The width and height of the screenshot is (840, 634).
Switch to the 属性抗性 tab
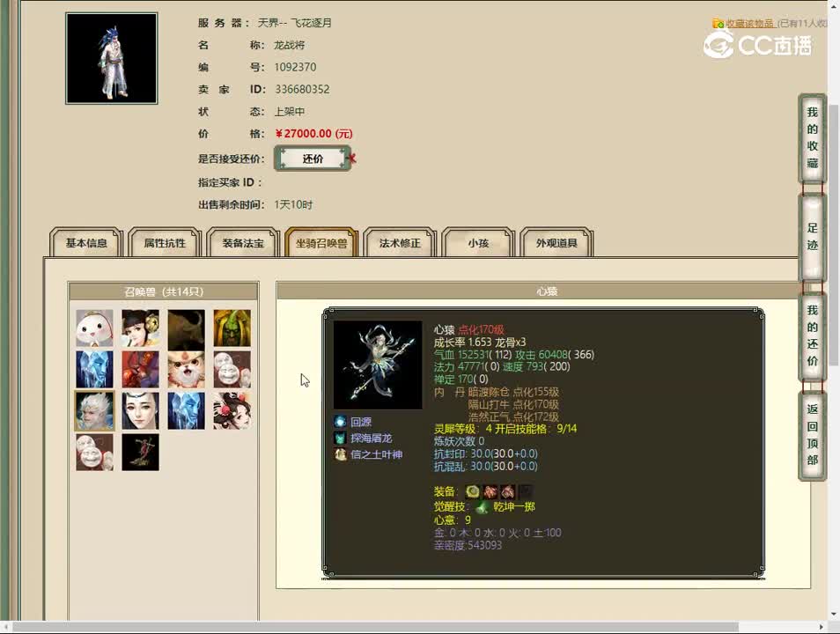pos(165,243)
